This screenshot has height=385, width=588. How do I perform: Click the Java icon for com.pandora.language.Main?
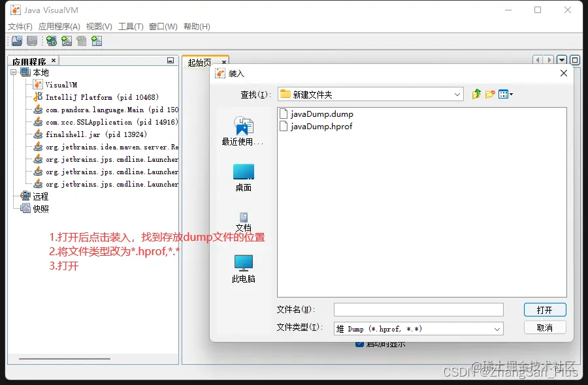click(x=38, y=110)
